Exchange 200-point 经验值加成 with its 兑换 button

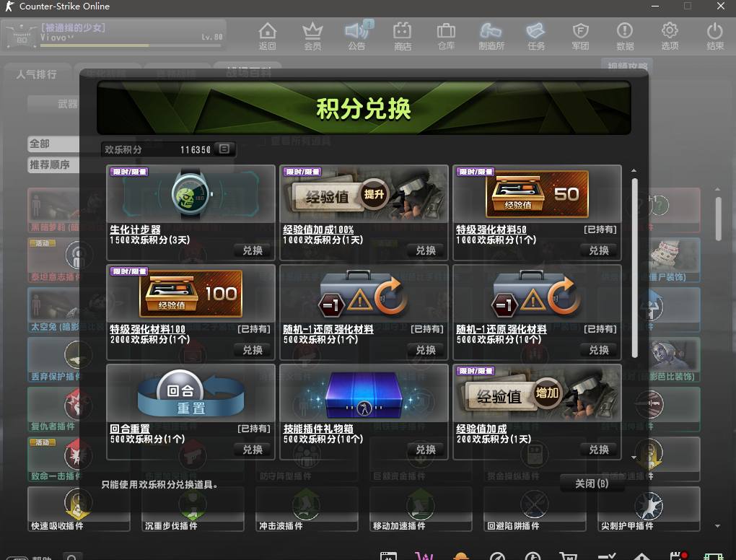[x=599, y=450]
